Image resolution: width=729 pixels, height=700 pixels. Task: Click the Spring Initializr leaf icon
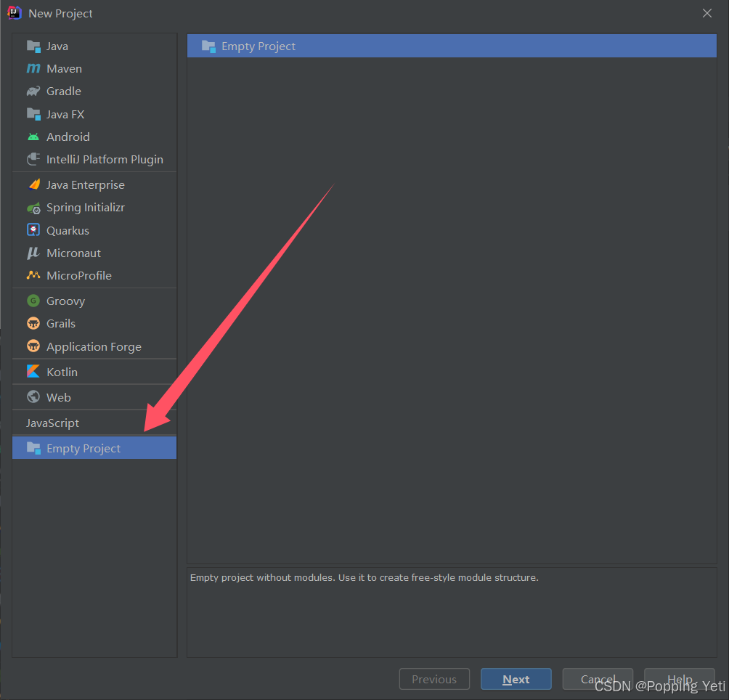pyautogui.click(x=33, y=208)
